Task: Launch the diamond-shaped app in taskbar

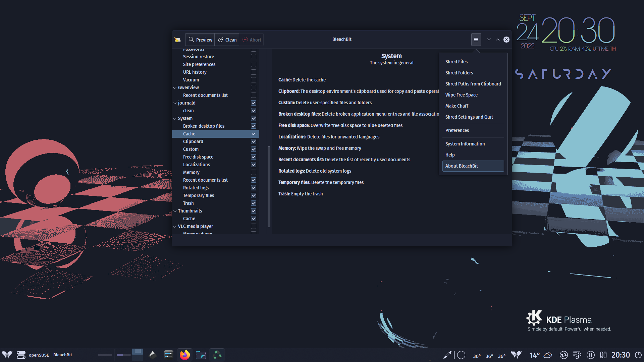Action: click(x=153, y=355)
